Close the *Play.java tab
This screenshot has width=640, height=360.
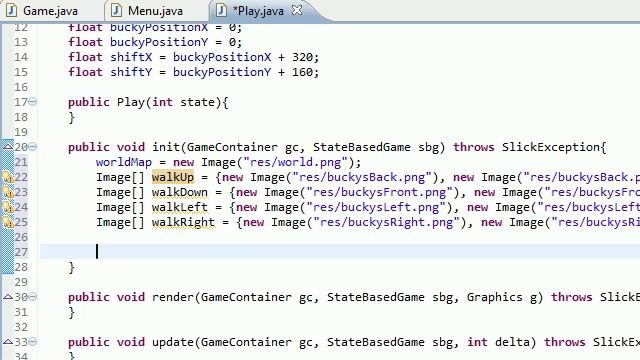click(297, 10)
